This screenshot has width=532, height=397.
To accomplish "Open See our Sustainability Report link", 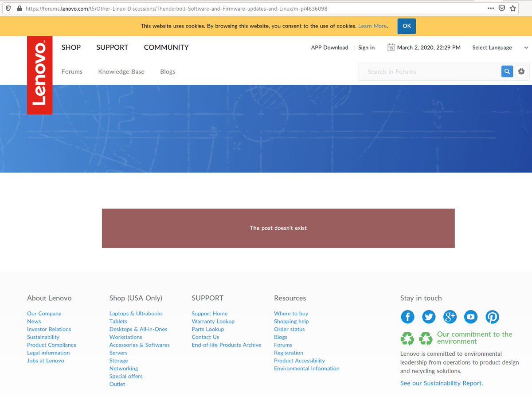I will coord(442,383).
